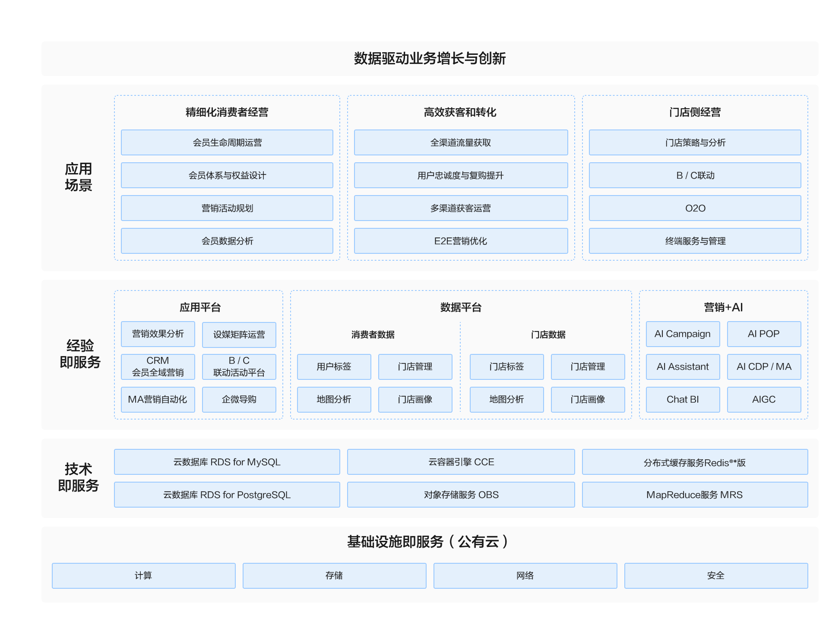Select the B / C联动 box
The image size is (829, 644).
point(695,175)
